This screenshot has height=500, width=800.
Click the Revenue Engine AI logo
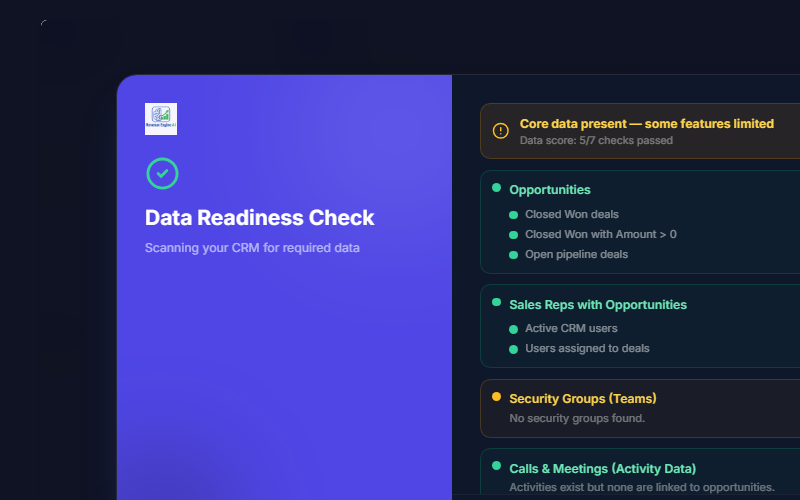click(x=161, y=119)
